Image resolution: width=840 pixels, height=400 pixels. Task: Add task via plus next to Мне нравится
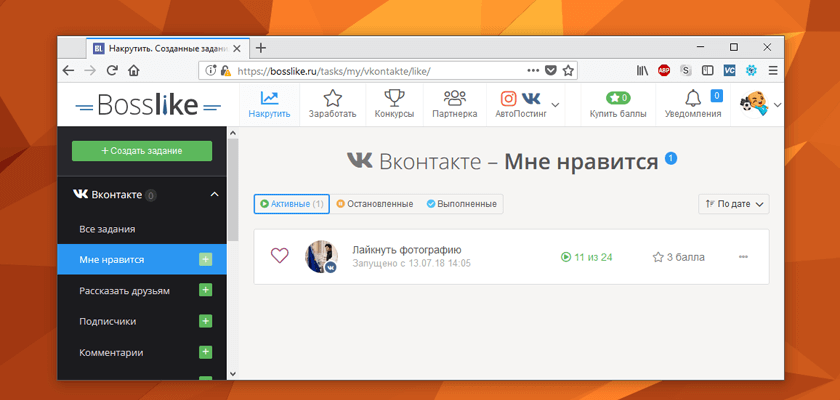point(206,259)
